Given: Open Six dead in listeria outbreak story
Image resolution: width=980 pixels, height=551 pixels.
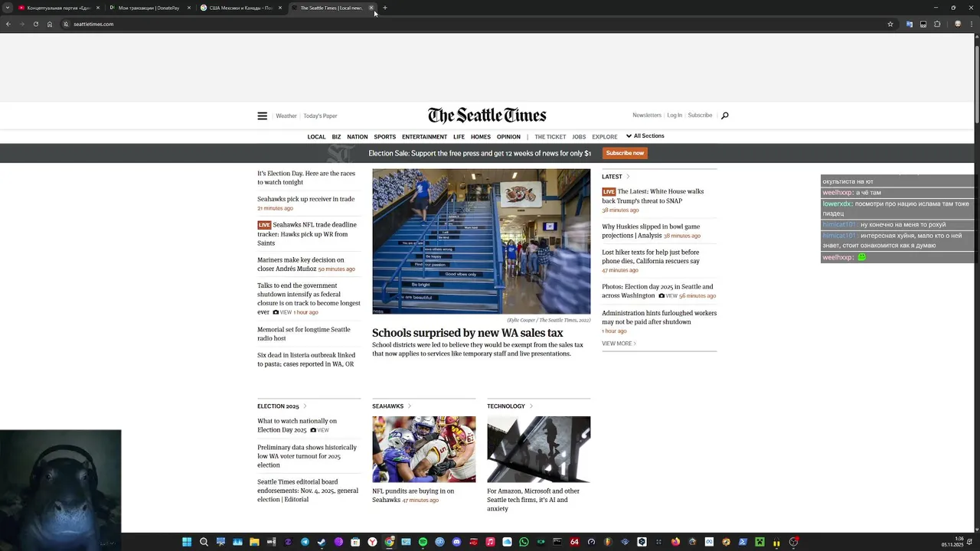Looking at the screenshot, I should tap(306, 360).
